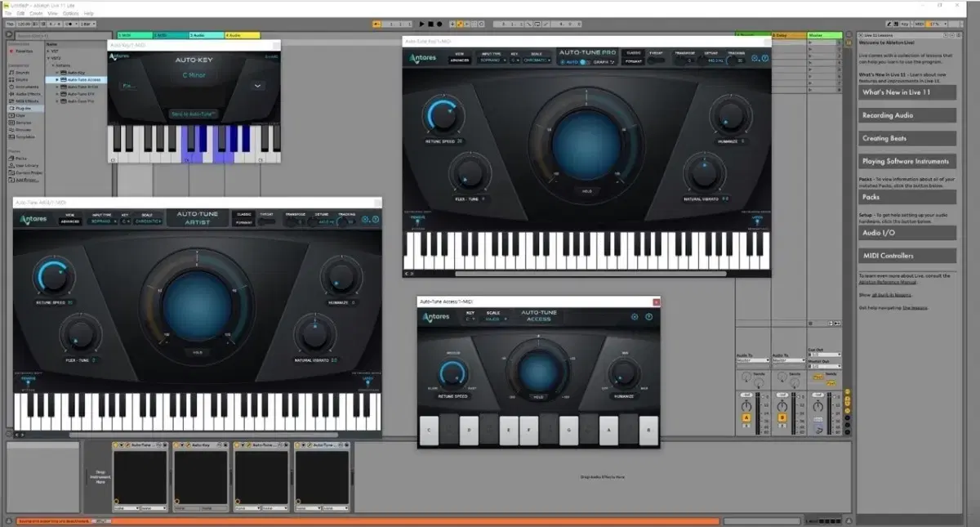Click the Antares logo on Auto-Tune Pro
This screenshot has height=527, width=980.
pos(423,59)
